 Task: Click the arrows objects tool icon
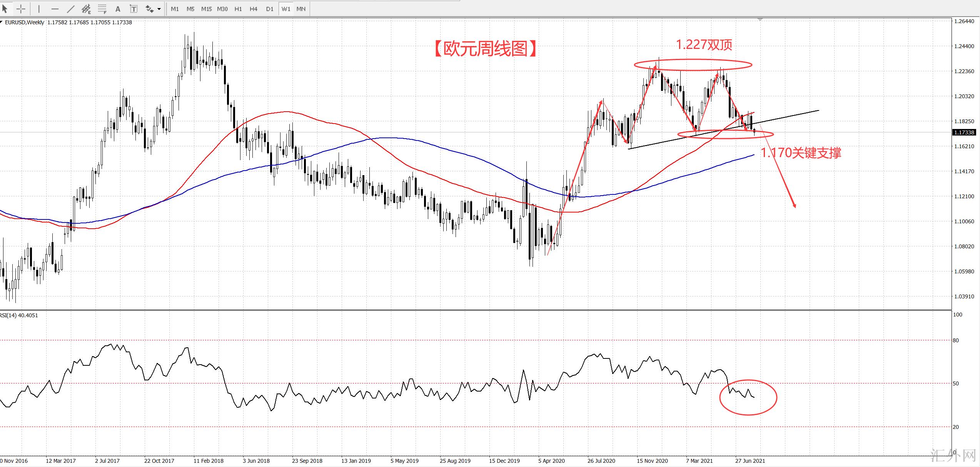pos(149,8)
